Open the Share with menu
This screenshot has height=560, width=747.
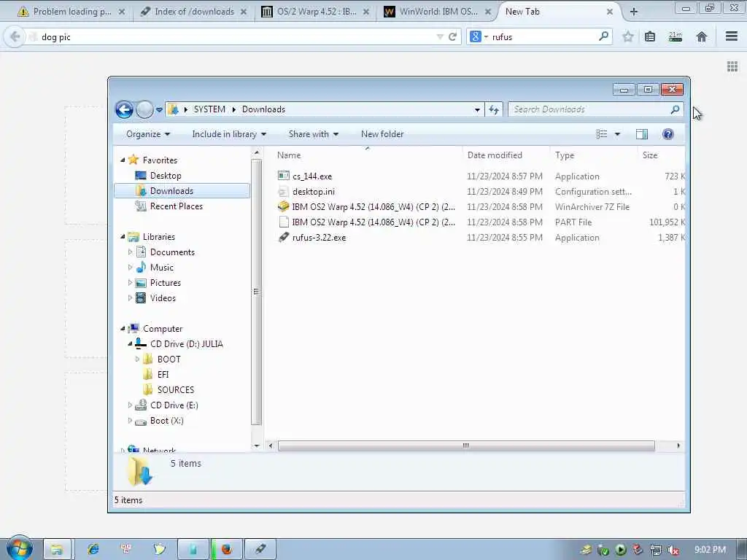tap(313, 134)
